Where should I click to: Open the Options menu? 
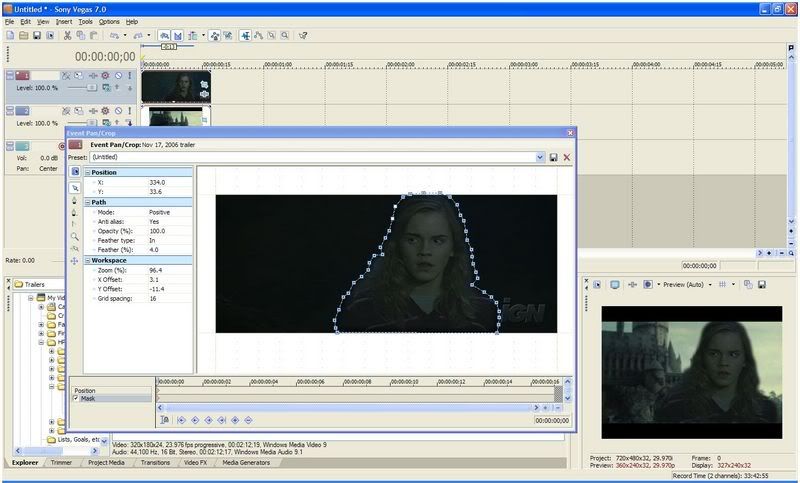point(109,22)
